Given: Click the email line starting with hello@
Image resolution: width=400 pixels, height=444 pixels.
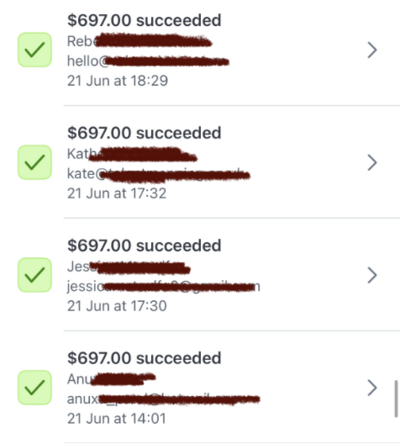Looking at the screenshot, I should pyautogui.click(x=148, y=61).
